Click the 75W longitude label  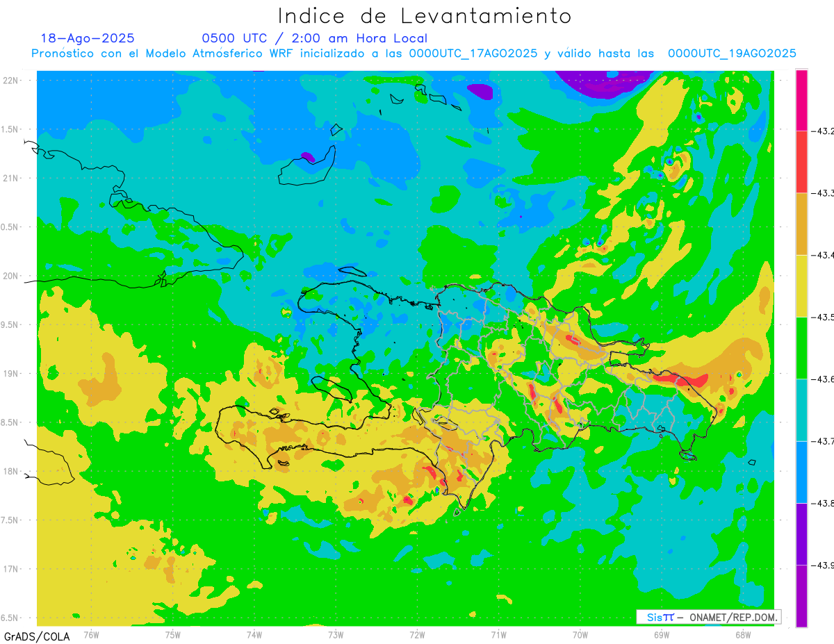pyautogui.click(x=173, y=634)
